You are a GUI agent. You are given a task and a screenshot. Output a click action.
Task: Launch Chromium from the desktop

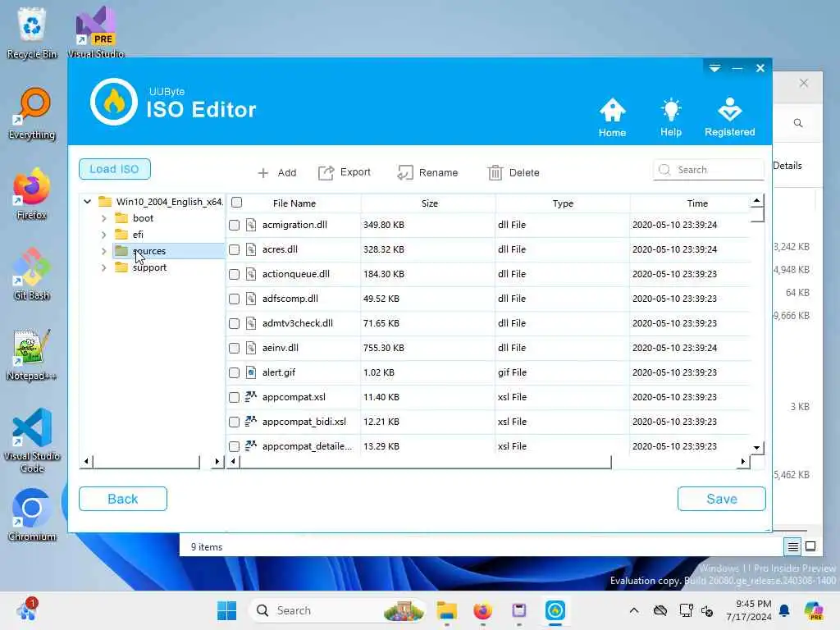[x=32, y=515]
